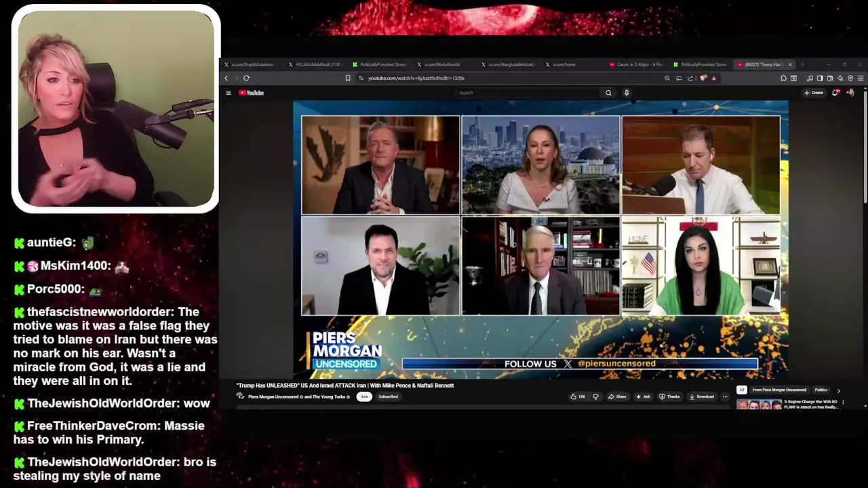This screenshot has width=868, height=488.
Task: Go to YouTube home via logo
Action: pyautogui.click(x=251, y=93)
